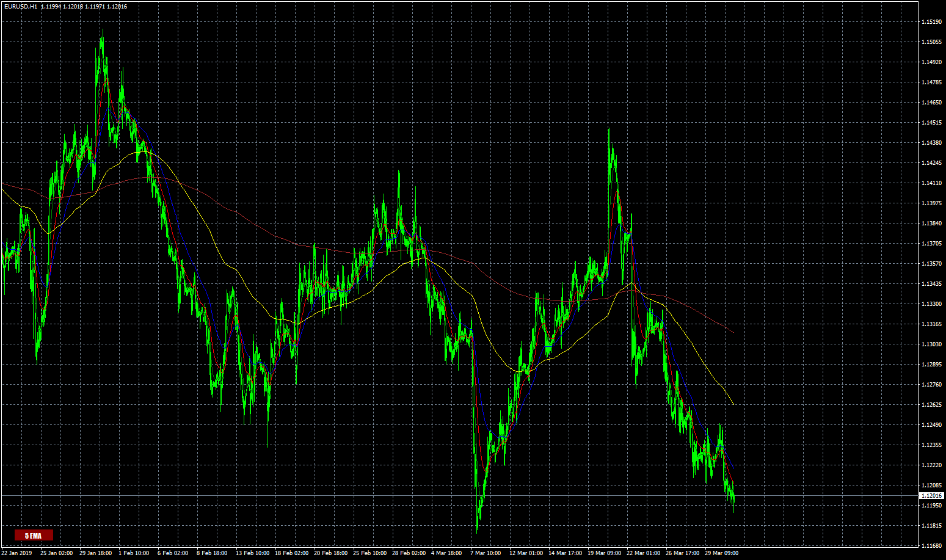Screen dimensions: 946x560
Task: Select price level 1.14650 on axis
Action: click(x=931, y=103)
